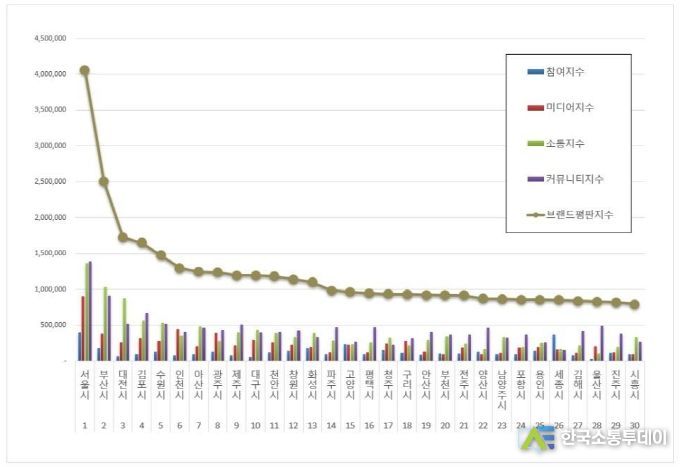Click the blue 참여지수 legend marker
The image size is (683, 467).
(x=535, y=72)
